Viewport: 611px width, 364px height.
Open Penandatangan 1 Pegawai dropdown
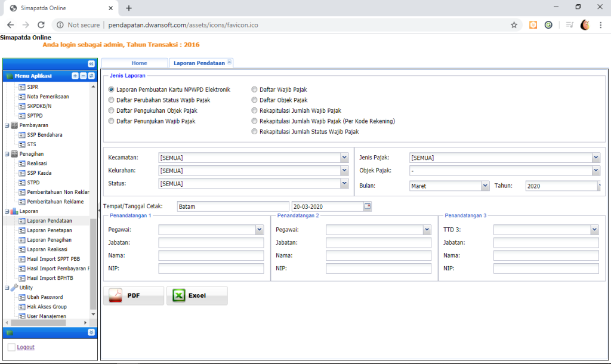tap(260, 230)
